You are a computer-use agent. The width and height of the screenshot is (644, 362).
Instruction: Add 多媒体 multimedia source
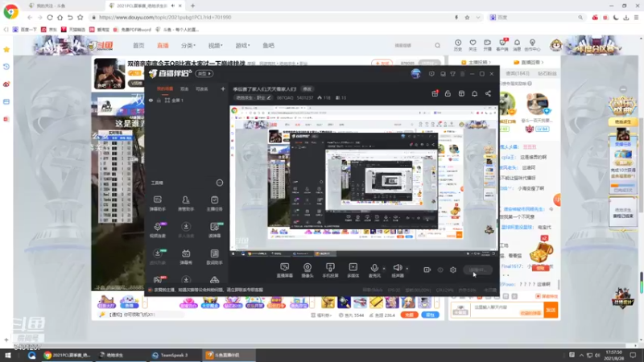pyautogui.click(x=353, y=270)
